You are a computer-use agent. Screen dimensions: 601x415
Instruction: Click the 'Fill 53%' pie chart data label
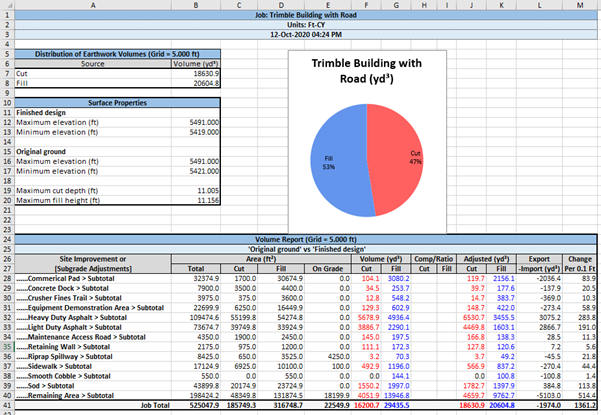click(x=328, y=162)
